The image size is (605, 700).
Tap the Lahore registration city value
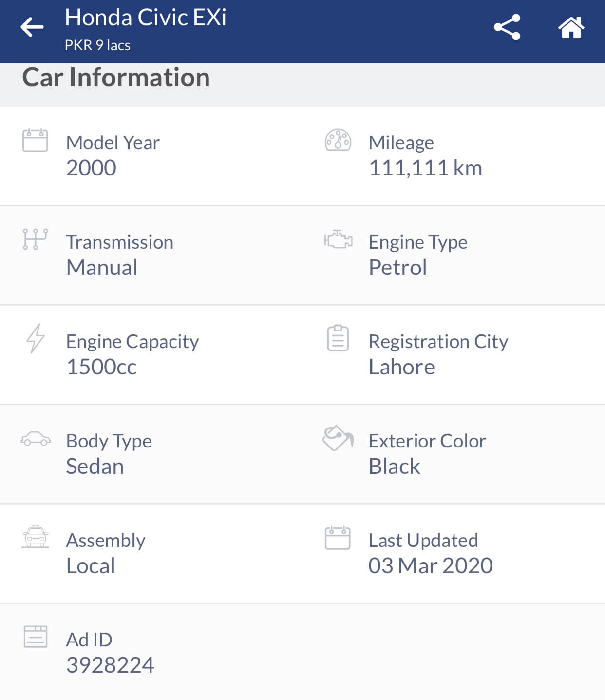click(401, 367)
